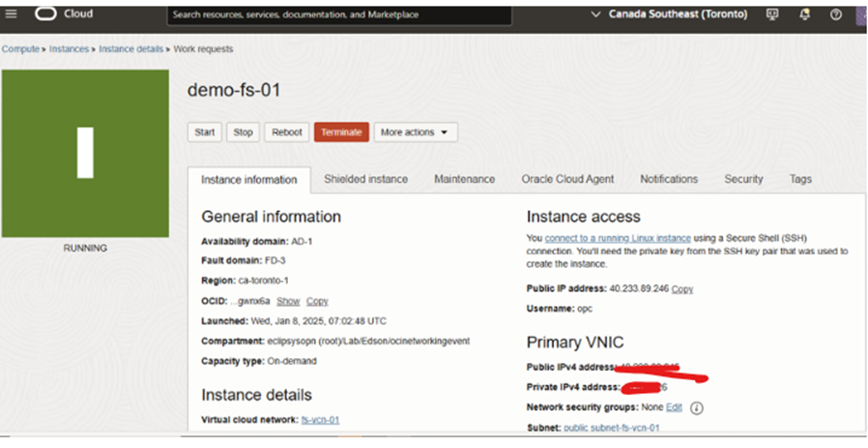Click the Reboot button
This screenshot has width=868, height=448.
[x=286, y=133]
